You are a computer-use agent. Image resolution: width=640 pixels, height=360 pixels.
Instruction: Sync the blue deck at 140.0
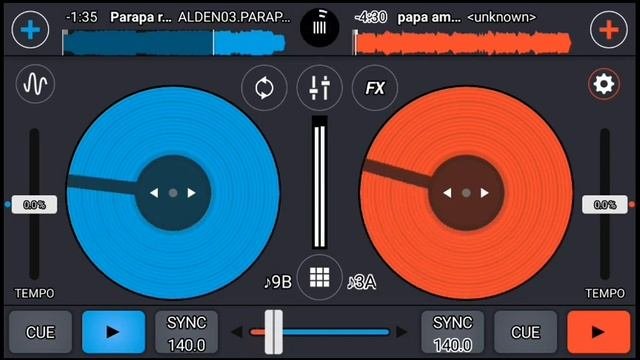coord(187,333)
